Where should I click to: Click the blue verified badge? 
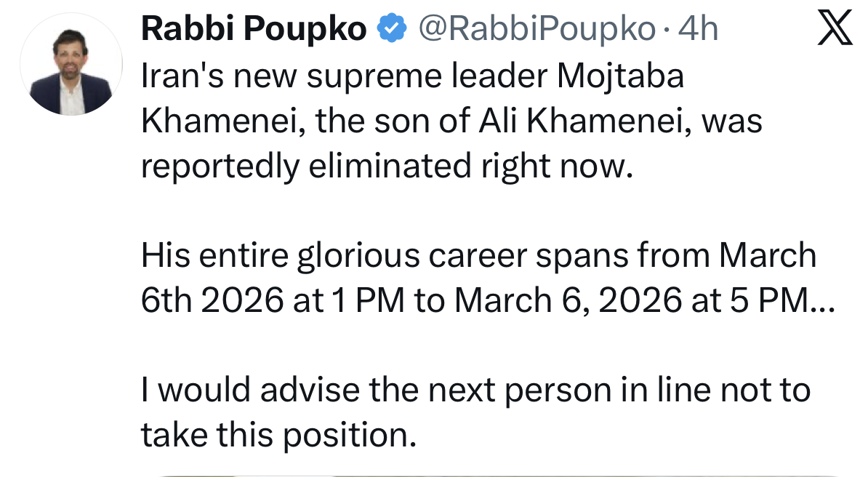click(x=390, y=29)
